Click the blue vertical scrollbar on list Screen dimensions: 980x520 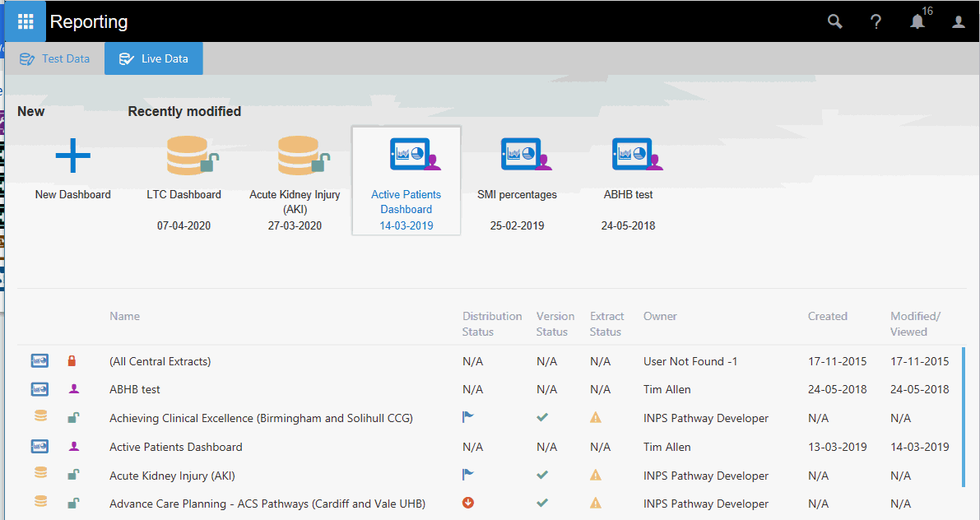(964, 418)
